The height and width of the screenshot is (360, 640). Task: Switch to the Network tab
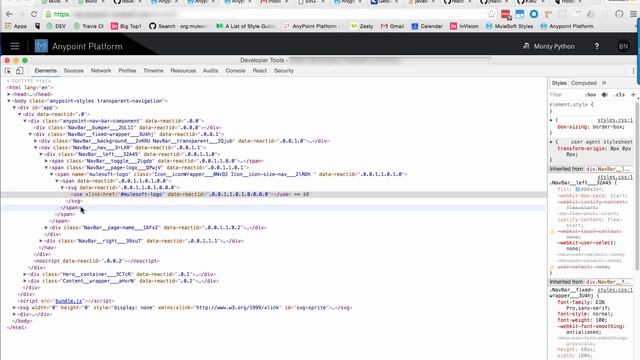[101, 71]
